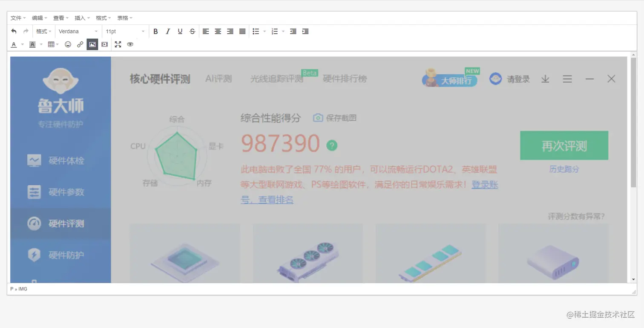
Task: Open the Verdana font family dropdown
Action: [x=78, y=31]
